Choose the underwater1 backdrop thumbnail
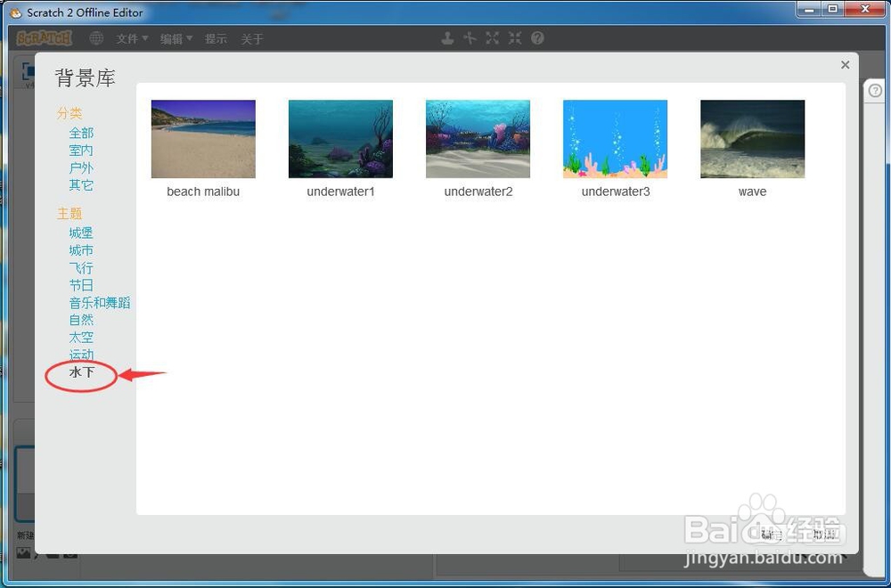Viewport: 891px width, 588px height. [x=341, y=139]
